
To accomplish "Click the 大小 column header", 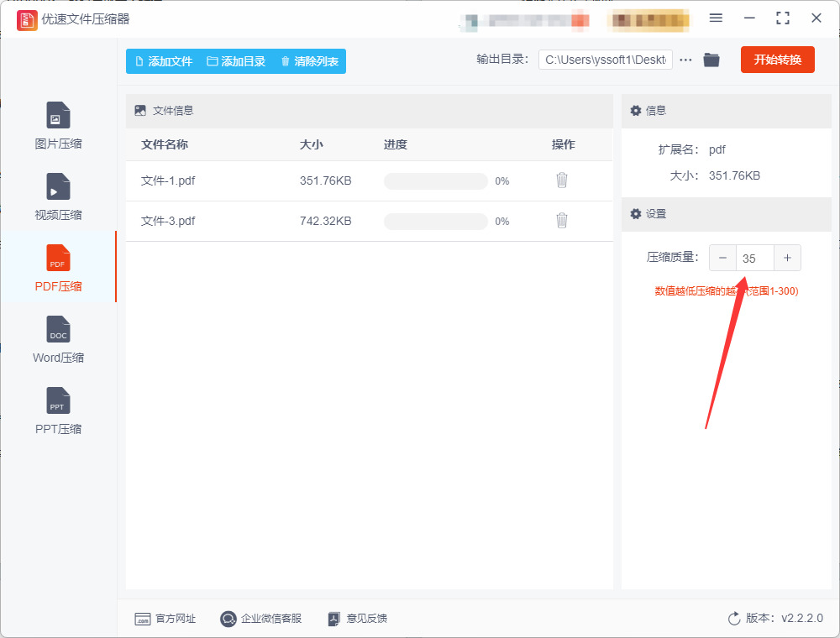I will coord(312,144).
